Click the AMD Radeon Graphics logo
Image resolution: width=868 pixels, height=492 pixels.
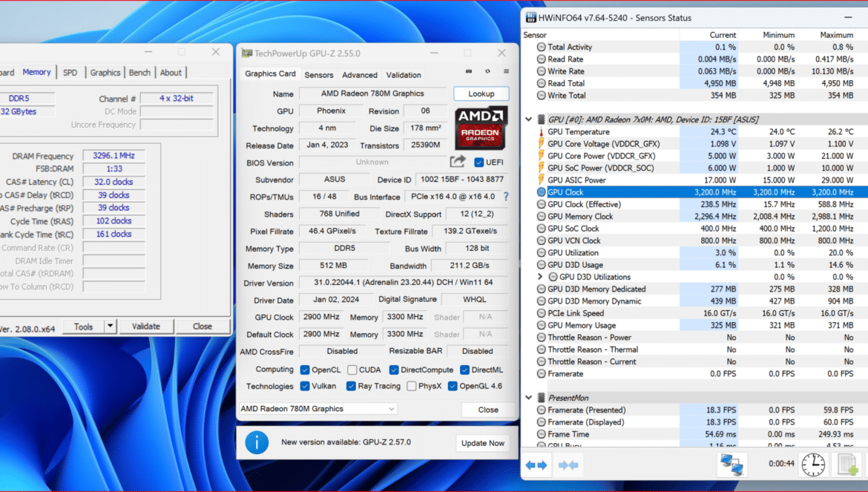pos(481,128)
